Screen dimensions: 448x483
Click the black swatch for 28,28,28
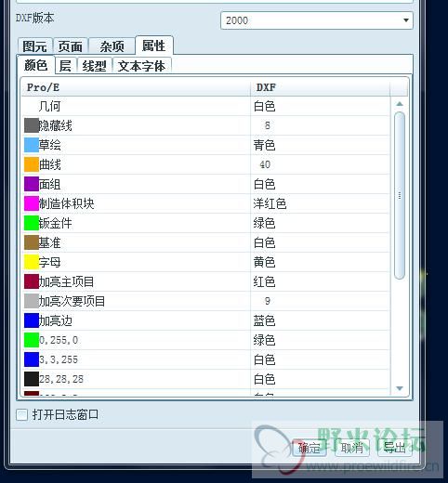pyautogui.click(x=32, y=379)
